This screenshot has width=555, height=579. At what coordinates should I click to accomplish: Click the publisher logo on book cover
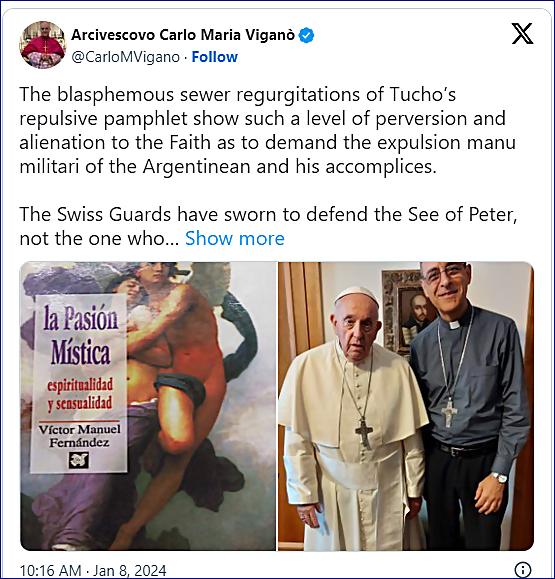79,460
